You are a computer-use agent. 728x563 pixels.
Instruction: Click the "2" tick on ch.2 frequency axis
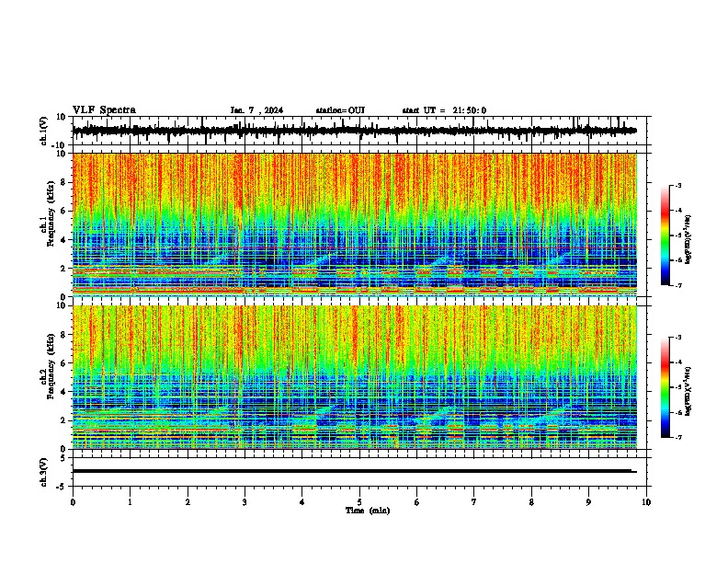pyautogui.click(x=63, y=420)
